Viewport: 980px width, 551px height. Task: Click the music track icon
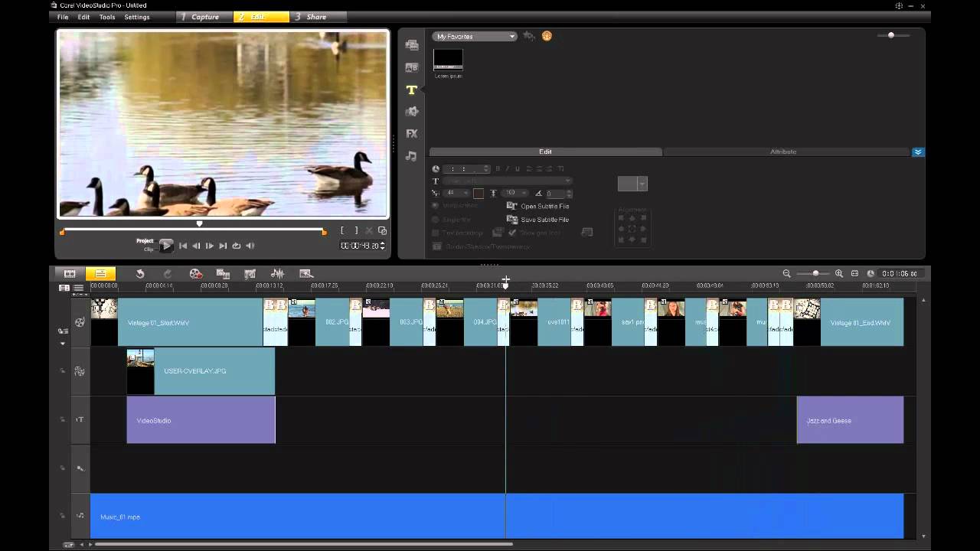[x=80, y=516]
